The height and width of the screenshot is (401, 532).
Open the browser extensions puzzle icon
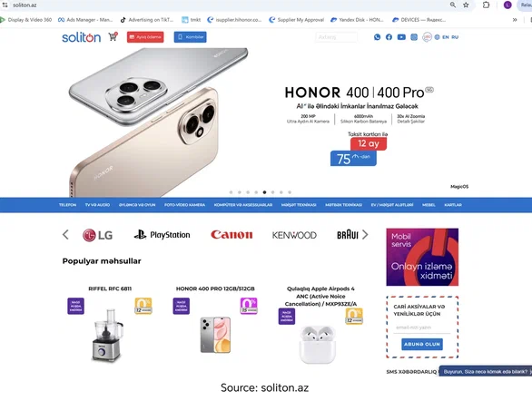pos(486,5)
